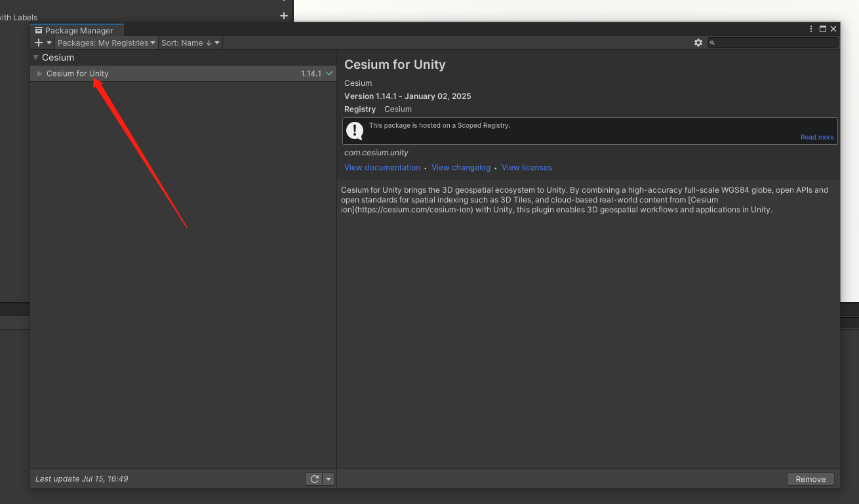Click the installed checkmark next to 1.14.1

pyautogui.click(x=330, y=73)
